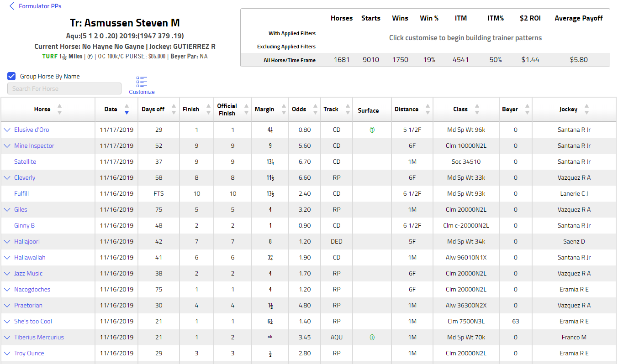This screenshot has width=618, height=364.
Task: Sort table by Class column header
Action: 460,109
